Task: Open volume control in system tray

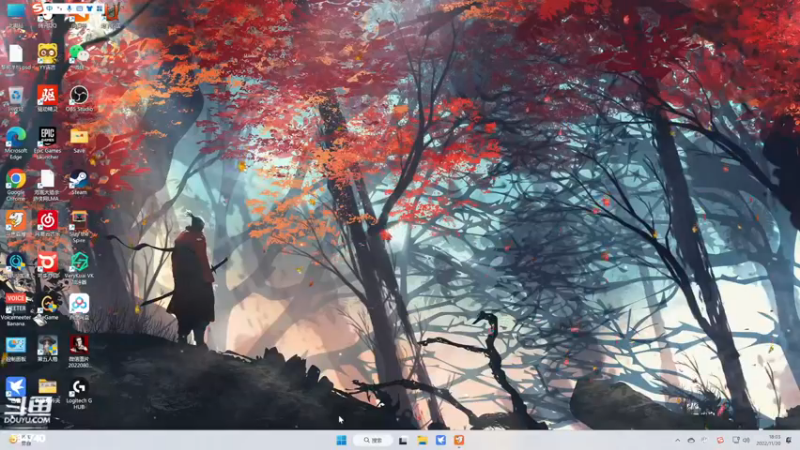Action: click(746, 440)
